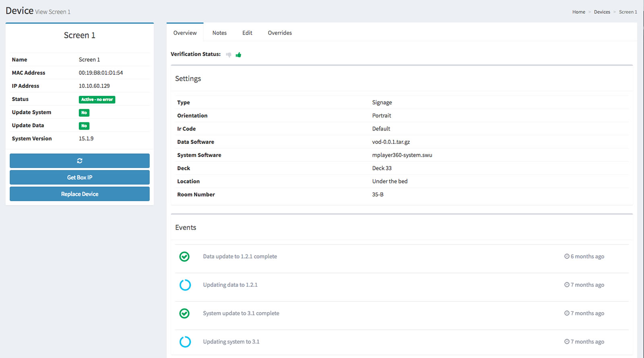Select the Overrides tab
Viewport: 644px width, 358px height.
280,33
